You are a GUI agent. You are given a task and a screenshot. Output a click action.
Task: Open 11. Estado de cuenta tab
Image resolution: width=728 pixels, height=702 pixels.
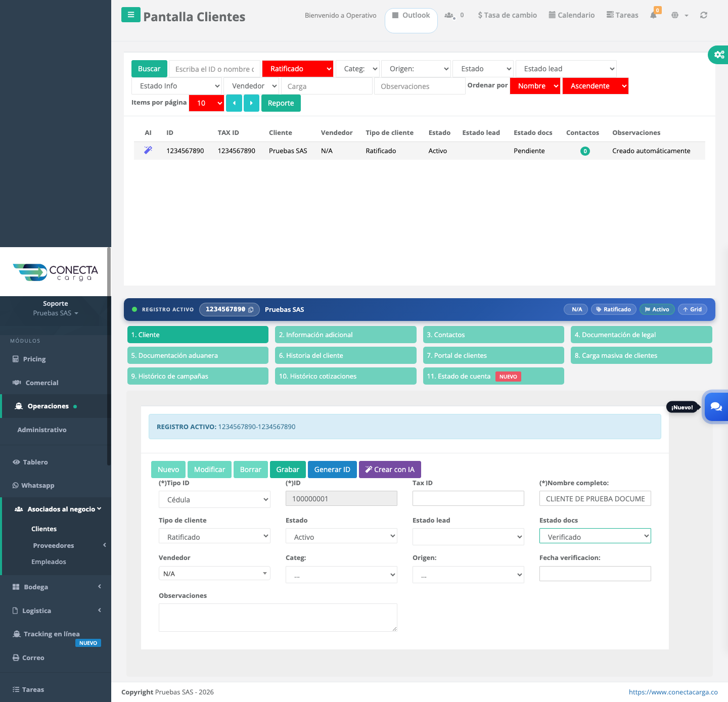click(x=493, y=376)
